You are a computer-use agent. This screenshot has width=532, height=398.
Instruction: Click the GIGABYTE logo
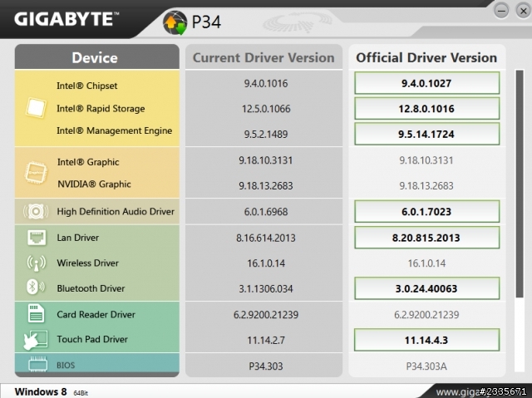coord(66,18)
